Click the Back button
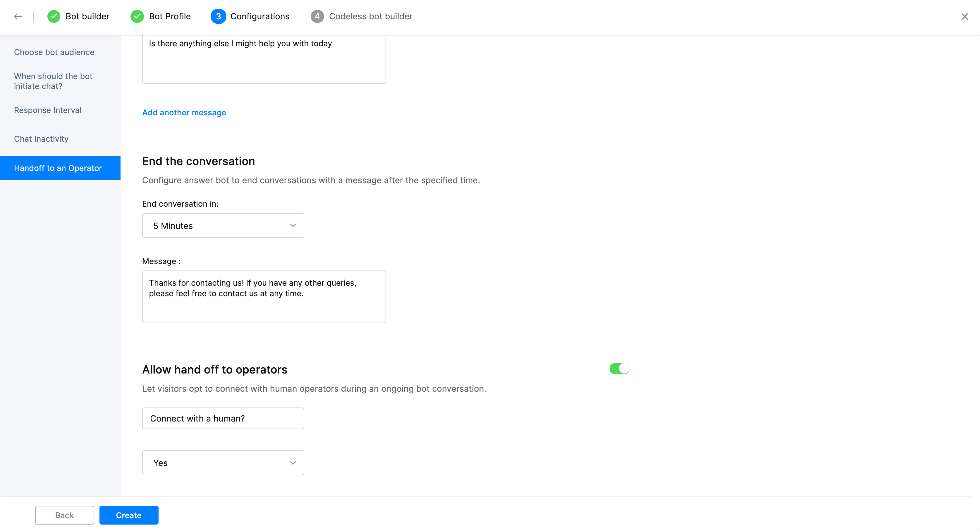 65,515
